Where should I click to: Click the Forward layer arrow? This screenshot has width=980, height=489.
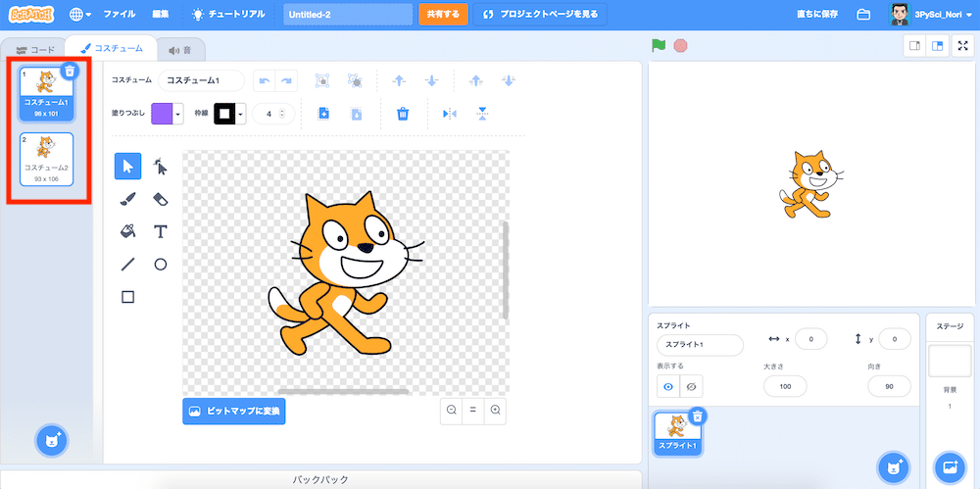tap(399, 80)
